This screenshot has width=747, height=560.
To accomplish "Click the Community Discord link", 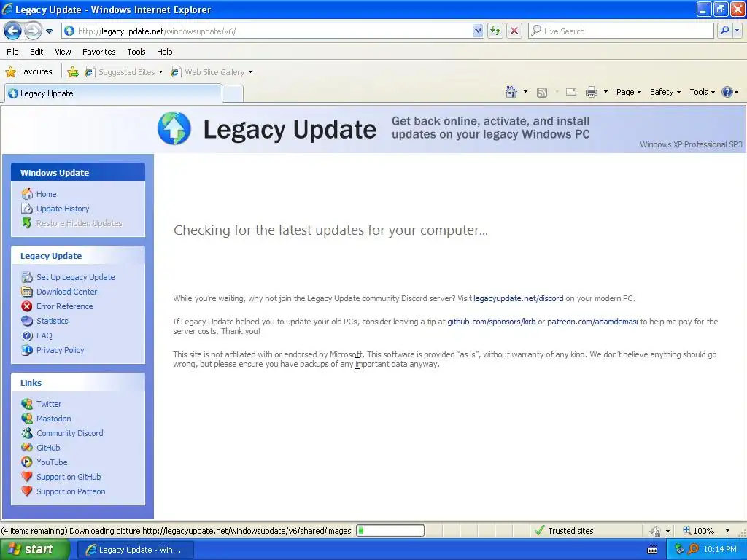I will 69,433.
